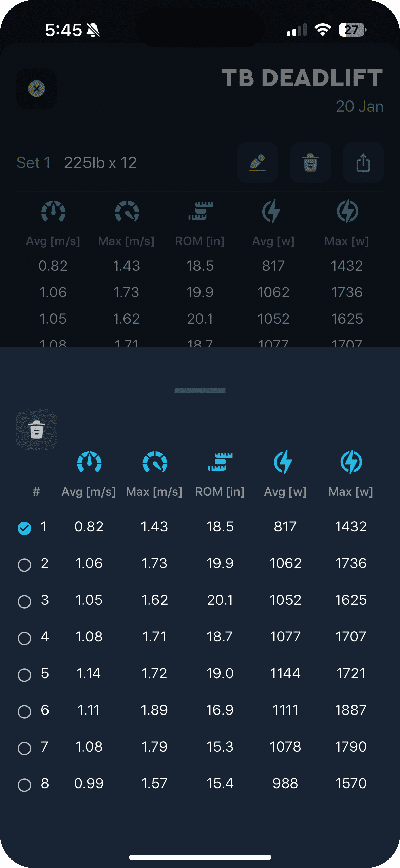Click the ROM ruler icon in the sheet
Screen dimensions: 400x868
(x=220, y=462)
